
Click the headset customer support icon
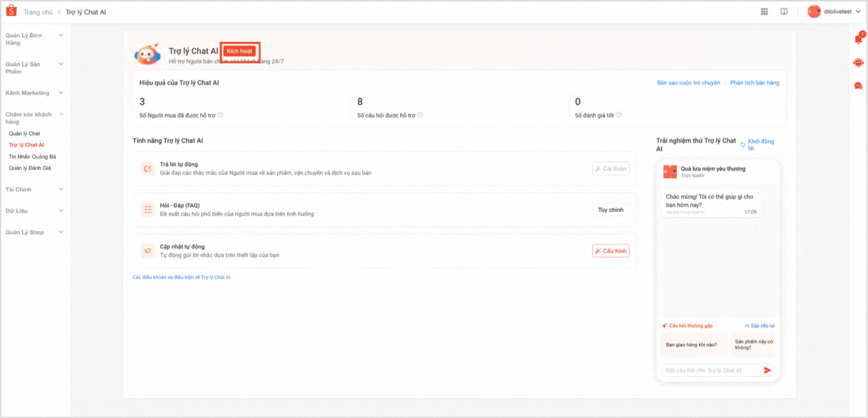coord(860,62)
